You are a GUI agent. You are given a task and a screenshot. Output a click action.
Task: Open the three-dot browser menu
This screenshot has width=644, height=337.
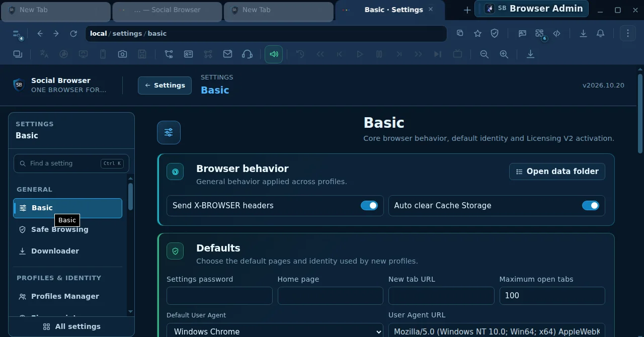(628, 33)
